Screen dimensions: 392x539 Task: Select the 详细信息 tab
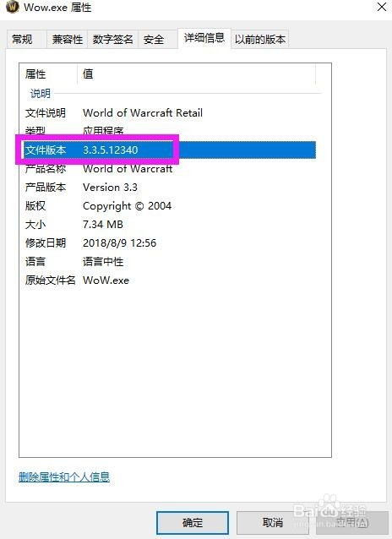tap(204, 38)
